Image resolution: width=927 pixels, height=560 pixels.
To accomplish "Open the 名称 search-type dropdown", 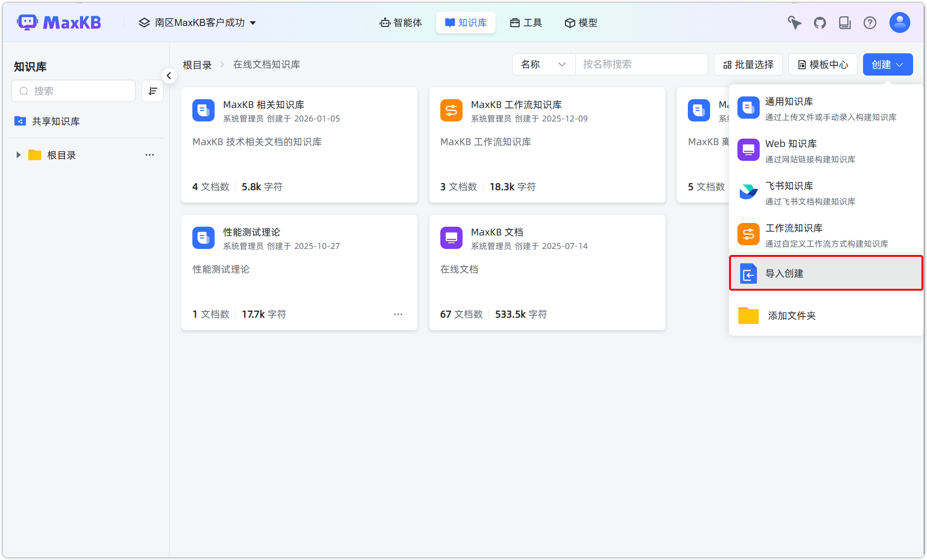I will pos(544,64).
